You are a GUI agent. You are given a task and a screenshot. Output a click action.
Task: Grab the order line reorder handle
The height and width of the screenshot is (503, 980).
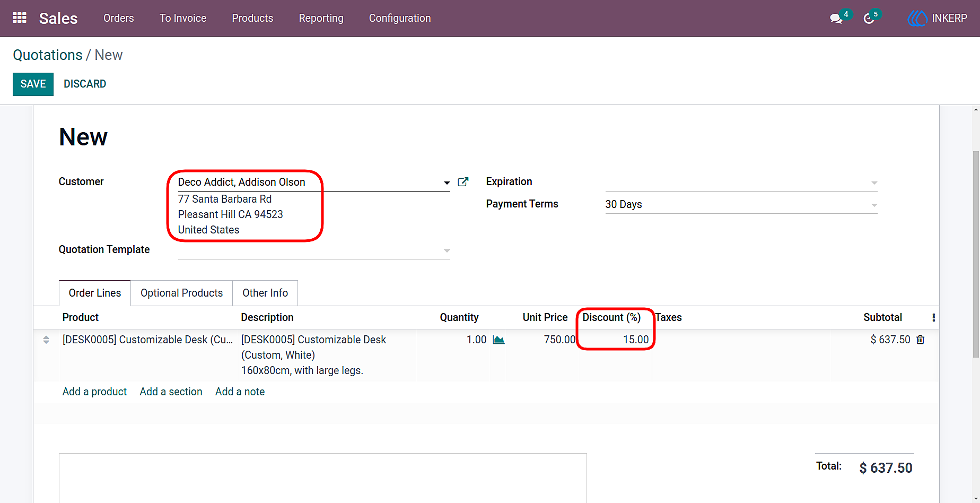click(x=46, y=340)
